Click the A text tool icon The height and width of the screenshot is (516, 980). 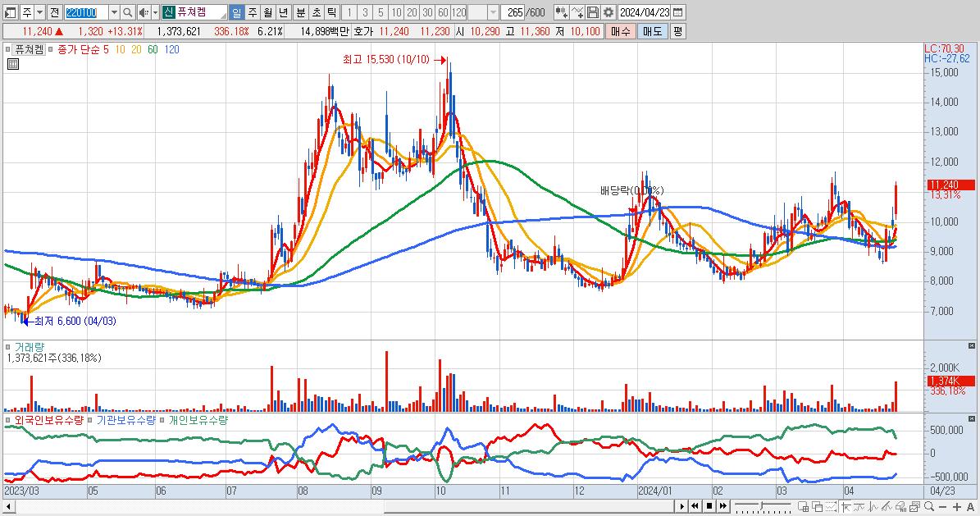coord(970,506)
